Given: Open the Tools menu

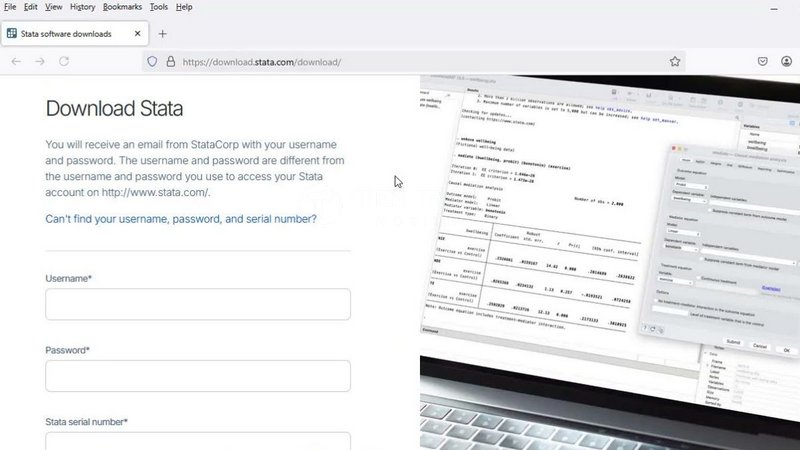Looking at the screenshot, I should point(159,7).
